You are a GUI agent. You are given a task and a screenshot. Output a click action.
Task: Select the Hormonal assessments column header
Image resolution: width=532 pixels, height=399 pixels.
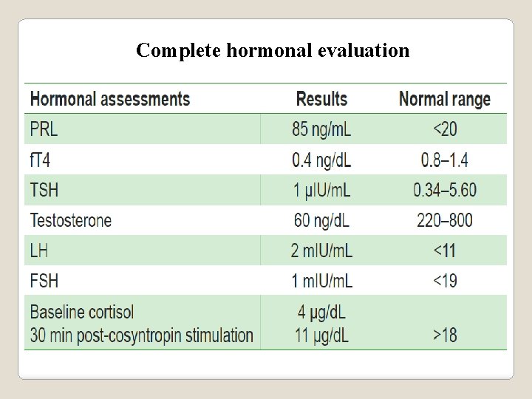click(110, 99)
